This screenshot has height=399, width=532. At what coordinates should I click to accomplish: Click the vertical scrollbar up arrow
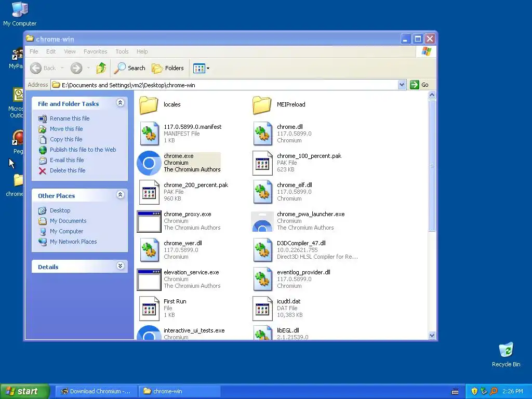click(432, 95)
